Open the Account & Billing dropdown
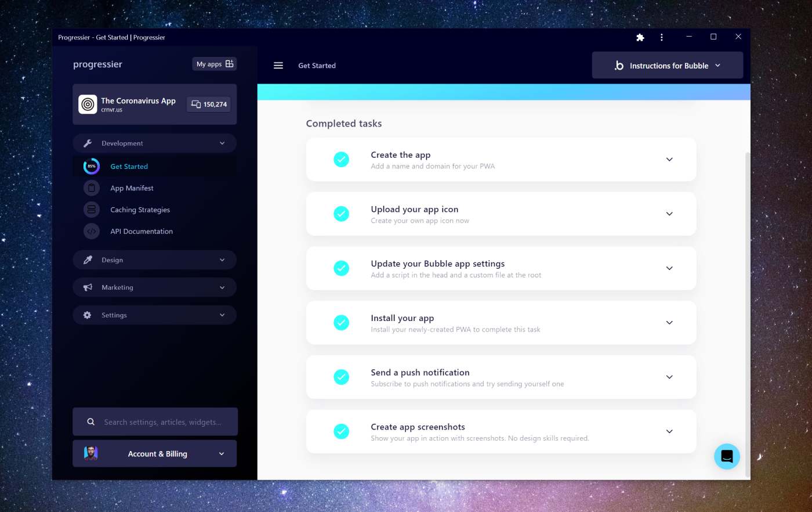812x512 pixels. [155, 453]
